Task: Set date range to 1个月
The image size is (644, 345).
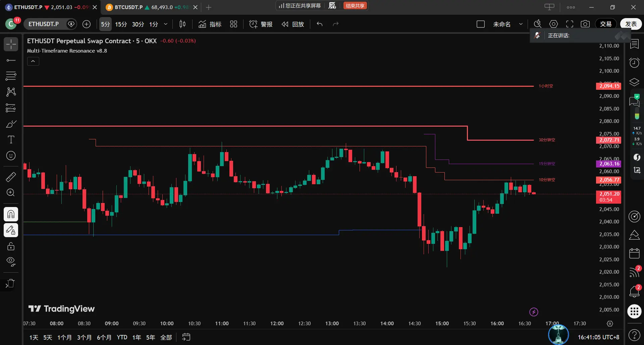Action: (x=64, y=337)
